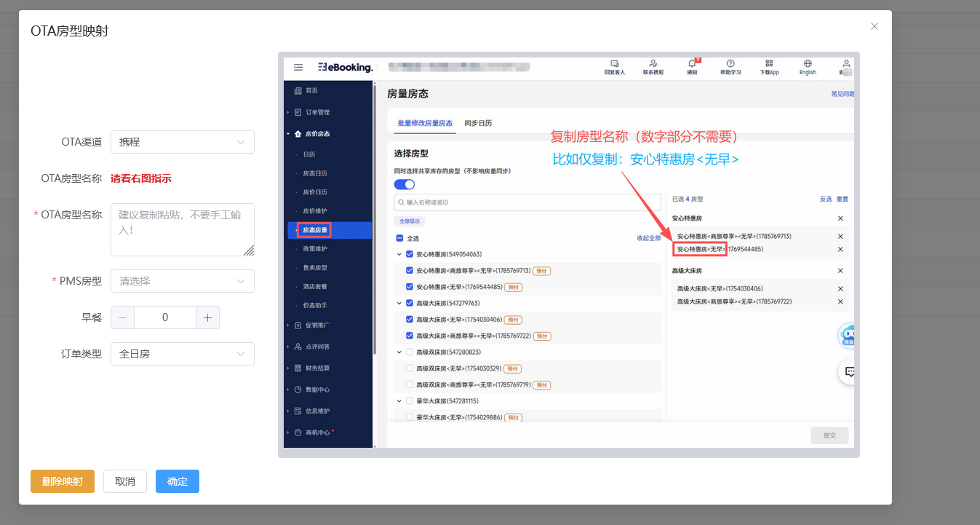Screen dimensions: 980x525
Task: Toggle the 同时选择共享库存的房型 switch
Action: click(405, 184)
